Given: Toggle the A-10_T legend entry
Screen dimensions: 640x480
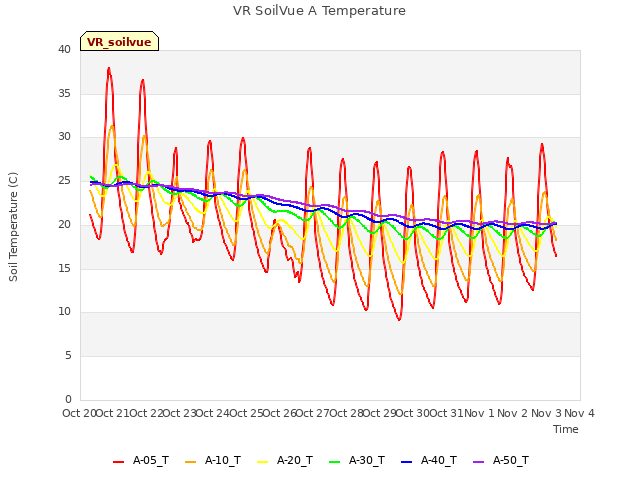Looking at the screenshot, I should (213, 460).
